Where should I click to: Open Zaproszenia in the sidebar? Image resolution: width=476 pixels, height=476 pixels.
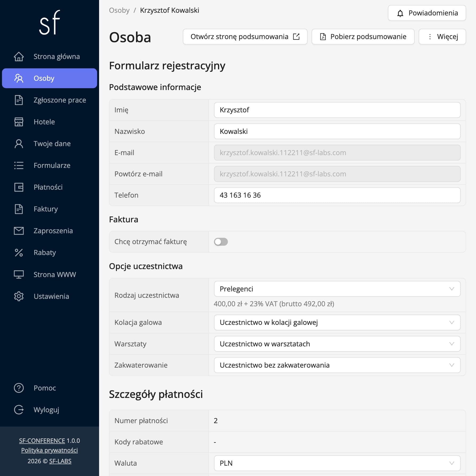coord(49,231)
